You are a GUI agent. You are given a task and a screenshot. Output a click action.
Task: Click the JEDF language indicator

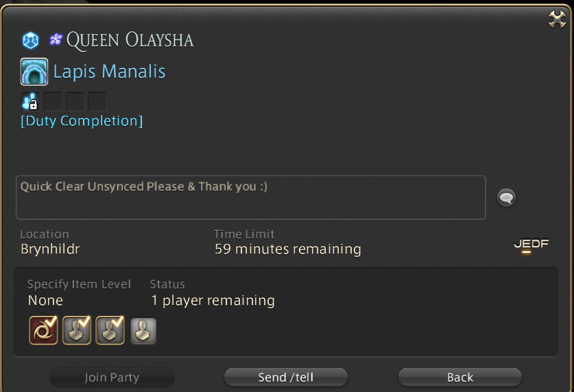coord(531,245)
